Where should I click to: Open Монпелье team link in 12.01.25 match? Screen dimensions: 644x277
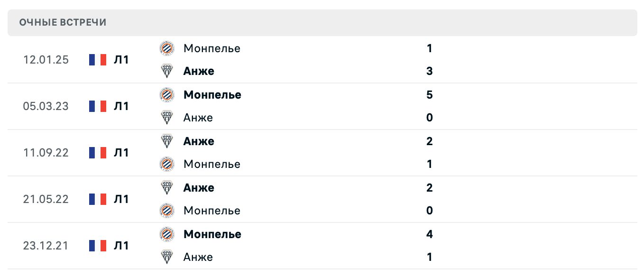click(212, 48)
